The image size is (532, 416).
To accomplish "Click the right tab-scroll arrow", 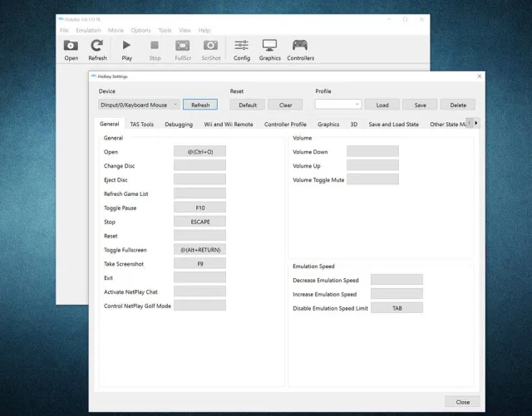I will click(476, 123).
